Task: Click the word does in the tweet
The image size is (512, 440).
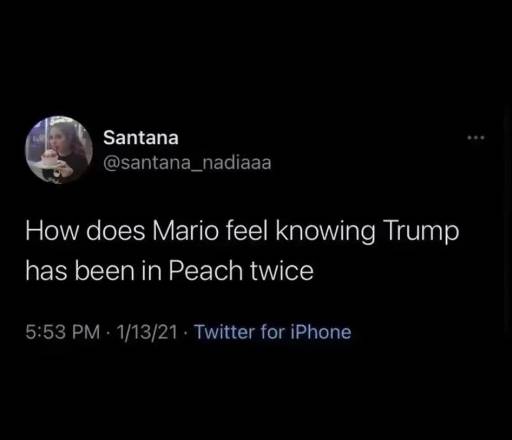Action: [116, 231]
